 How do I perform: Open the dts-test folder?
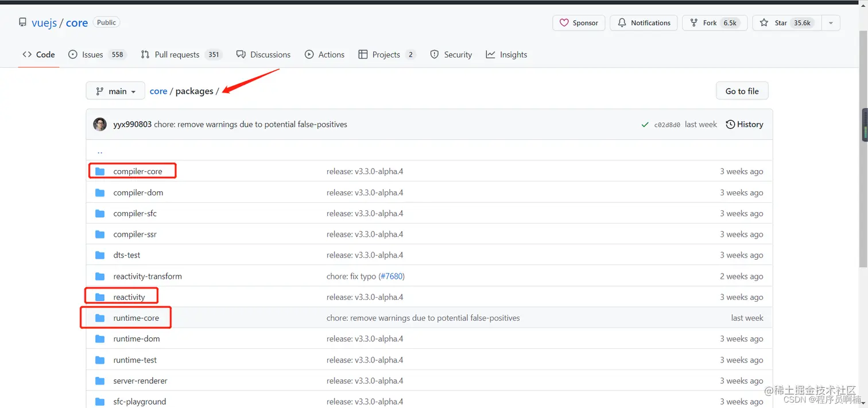[127, 255]
